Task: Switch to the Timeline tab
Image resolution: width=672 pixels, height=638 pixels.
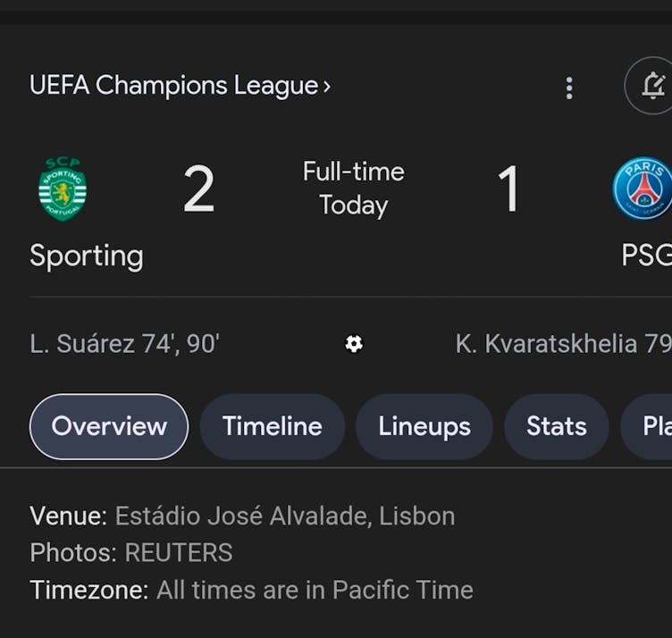Action: 272,426
